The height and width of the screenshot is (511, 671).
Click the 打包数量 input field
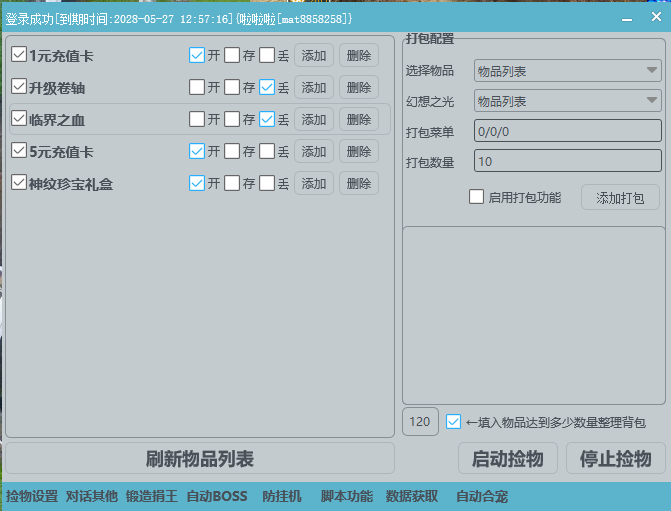(567, 161)
